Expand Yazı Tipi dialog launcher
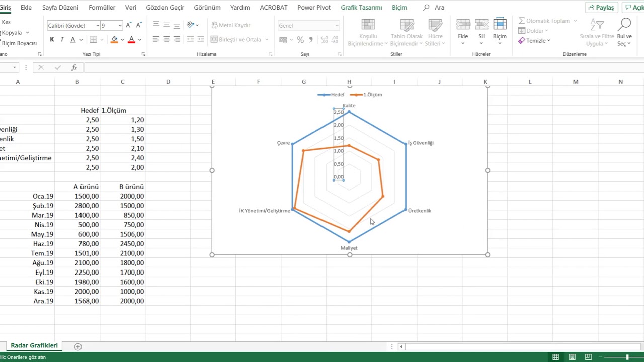 point(143,54)
